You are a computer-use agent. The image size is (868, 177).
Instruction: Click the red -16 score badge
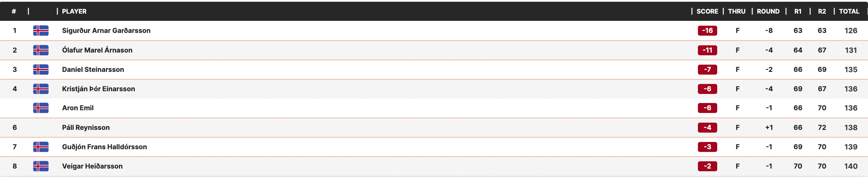point(707,31)
